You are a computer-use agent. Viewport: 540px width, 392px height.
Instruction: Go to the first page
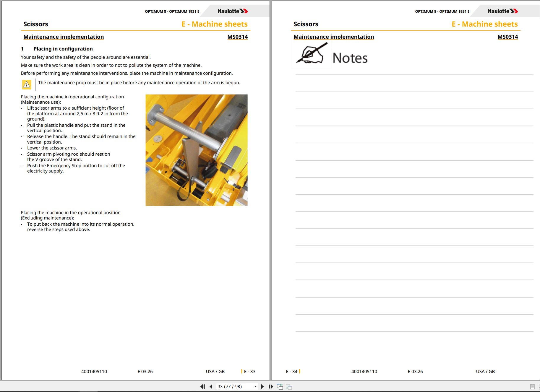pos(202,386)
